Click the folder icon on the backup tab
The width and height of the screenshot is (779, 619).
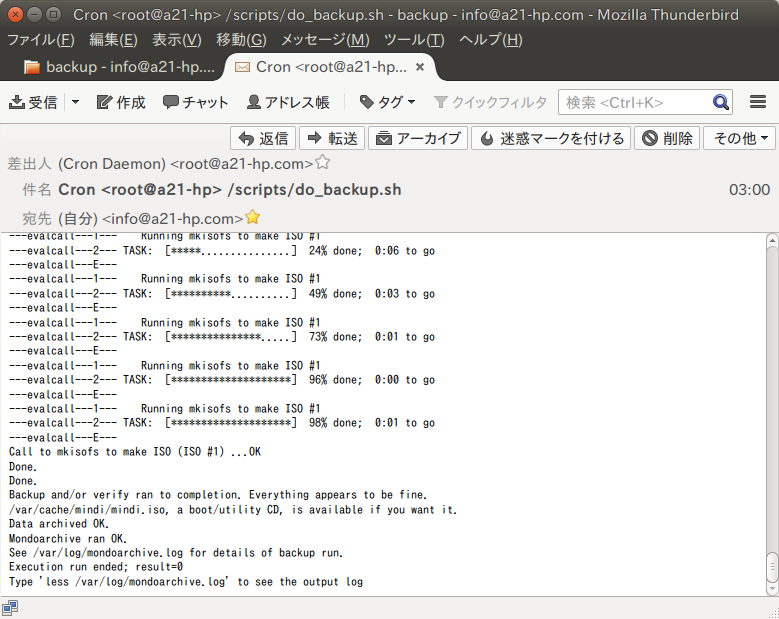tap(31, 67)
